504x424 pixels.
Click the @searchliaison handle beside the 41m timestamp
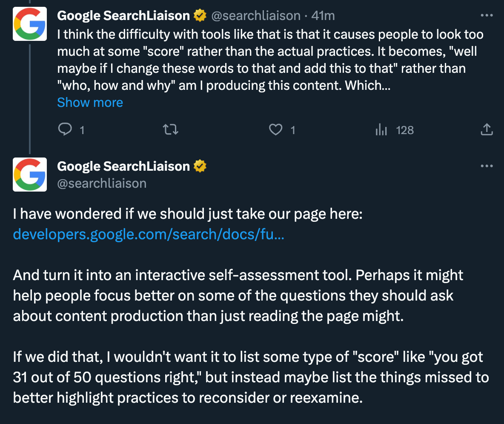click(x=256, y=16)
